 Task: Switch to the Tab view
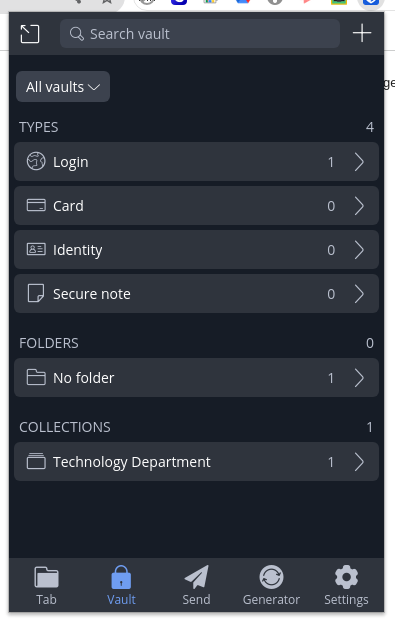(46, 585)
